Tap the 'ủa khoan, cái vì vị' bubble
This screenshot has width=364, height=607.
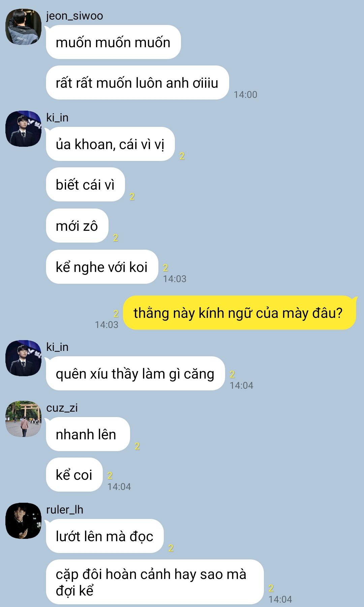tap(110, 144)
